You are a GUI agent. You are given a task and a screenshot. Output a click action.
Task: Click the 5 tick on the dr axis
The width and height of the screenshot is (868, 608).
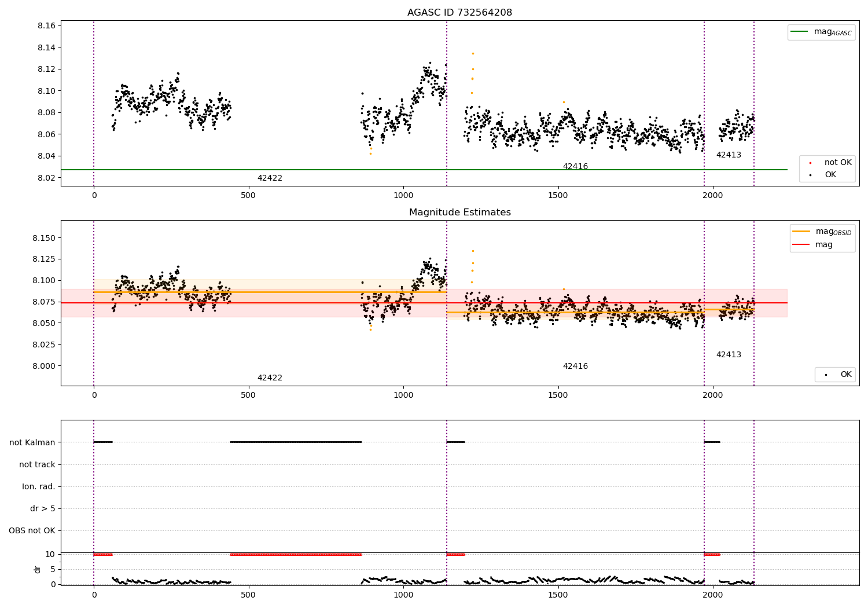click(53, 569)
